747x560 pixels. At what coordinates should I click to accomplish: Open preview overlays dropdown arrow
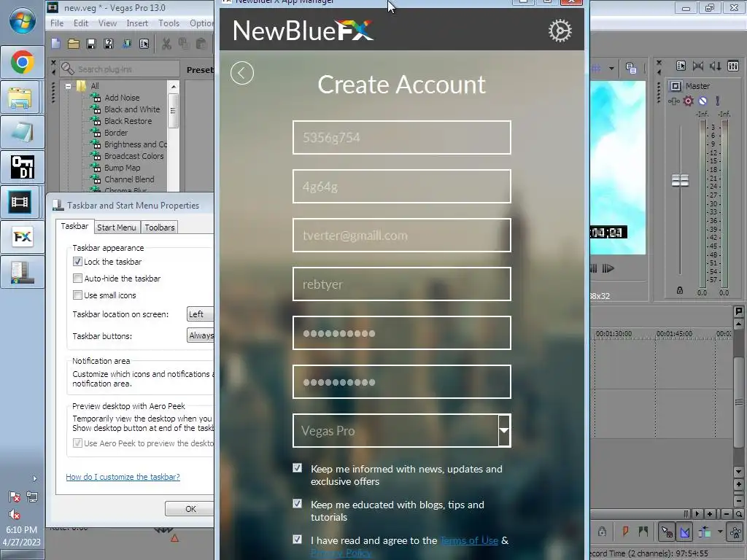[x=611, y=69]
